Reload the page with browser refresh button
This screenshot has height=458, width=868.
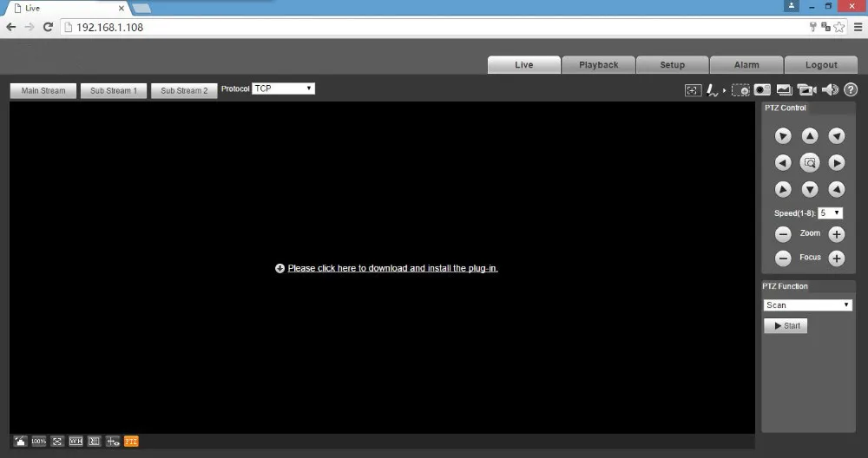[x=48, y=27]
